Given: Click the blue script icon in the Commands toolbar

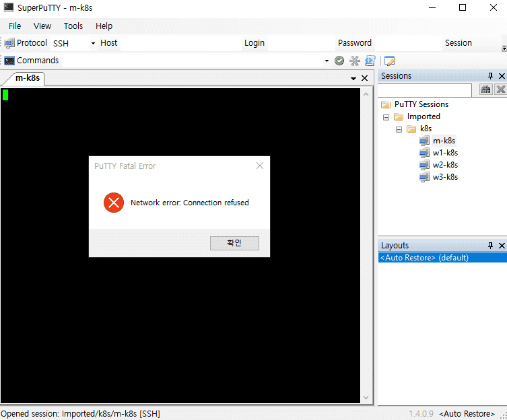Looking at the screenshot, I should 370,61.
